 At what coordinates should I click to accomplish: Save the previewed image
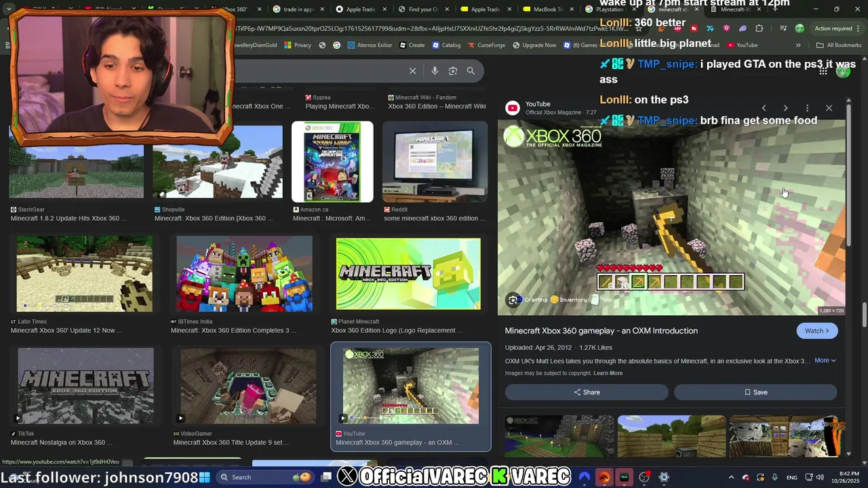[755, 392]
